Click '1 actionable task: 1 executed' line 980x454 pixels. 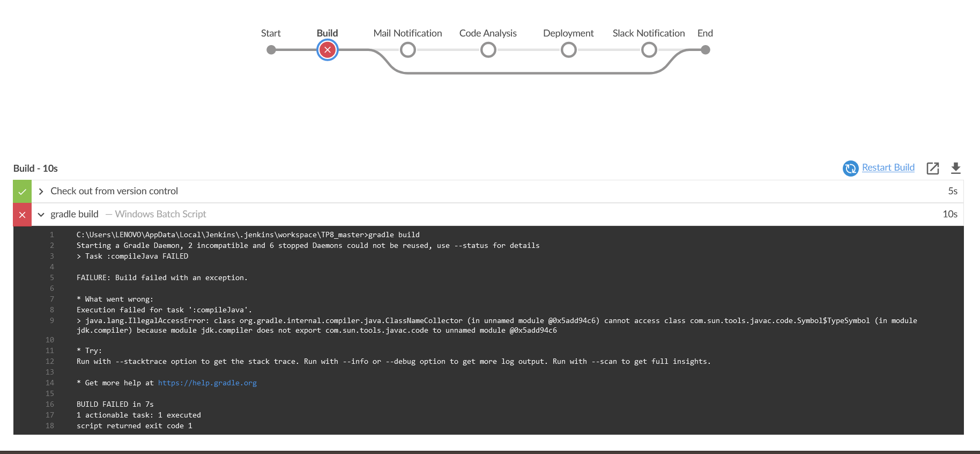tap(138, 415)
